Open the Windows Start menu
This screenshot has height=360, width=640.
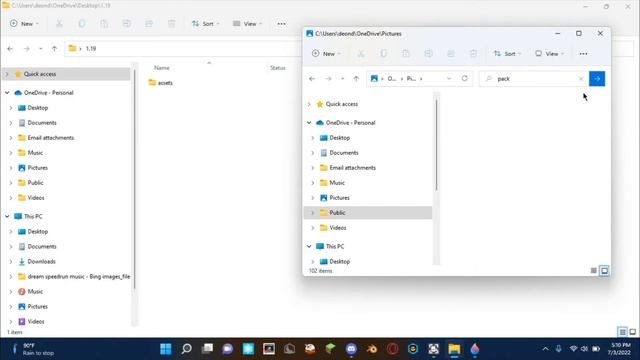coord(166,349)
